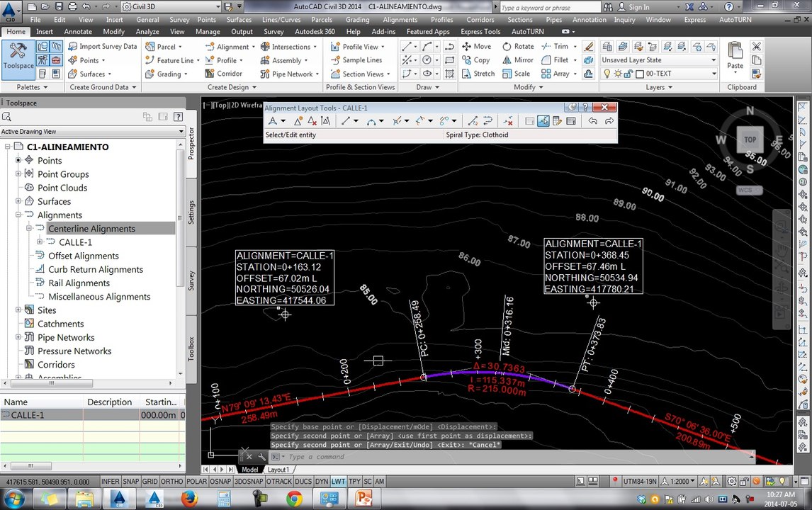Toggle SNAP mode in status bar
Viewport: 812px width, 510px height.
click(130, 482)
